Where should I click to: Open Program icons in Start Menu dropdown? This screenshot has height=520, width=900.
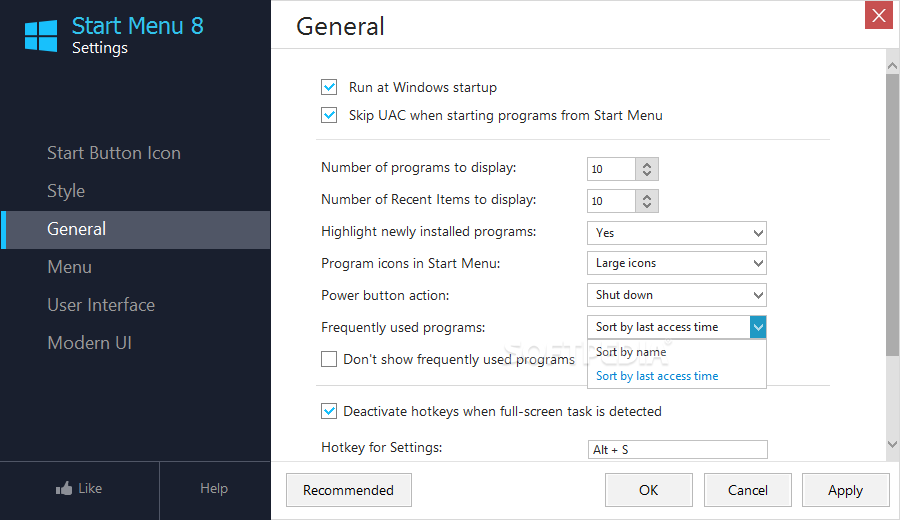(677, 263)
